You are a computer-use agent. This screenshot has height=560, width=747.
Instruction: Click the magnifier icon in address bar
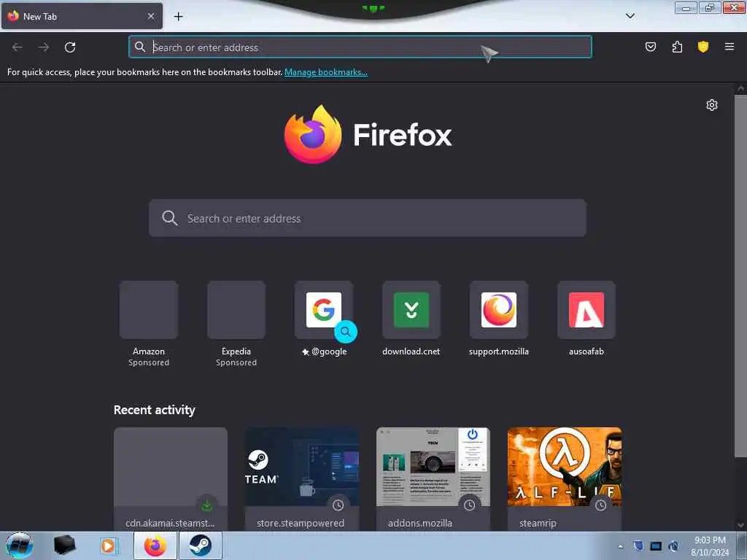(140, 47)
